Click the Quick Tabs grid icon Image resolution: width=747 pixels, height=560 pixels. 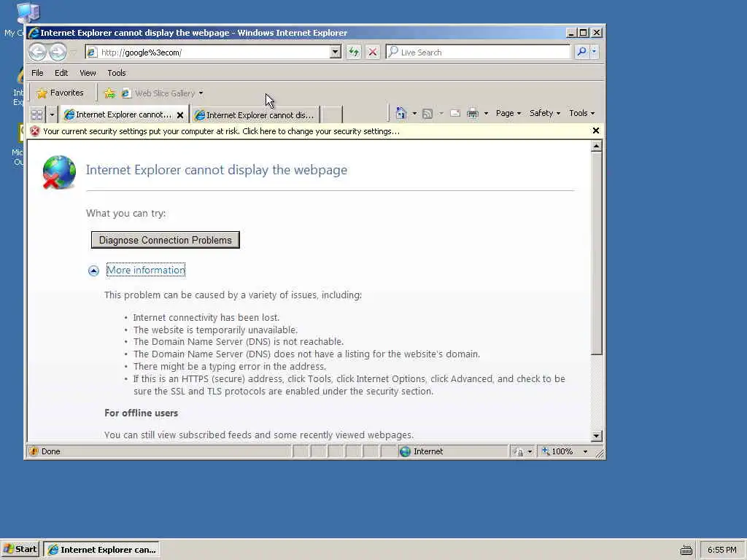coord(36,114)
